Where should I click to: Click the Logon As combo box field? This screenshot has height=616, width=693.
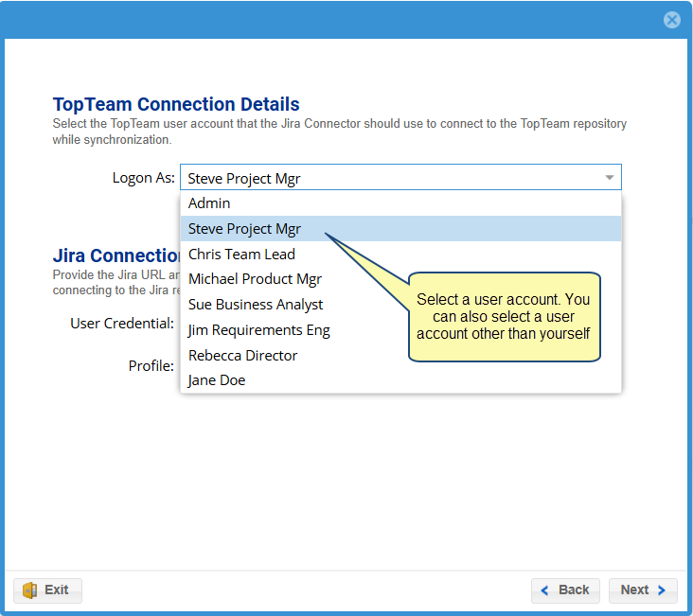pyautogui.click(x=388, y=178)
